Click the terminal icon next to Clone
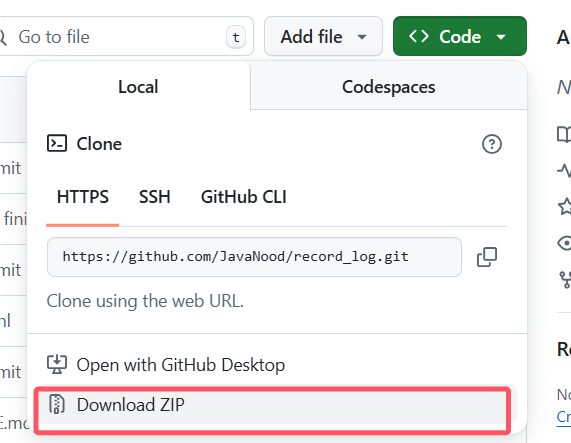571x443 pixels. click(57, 143)
